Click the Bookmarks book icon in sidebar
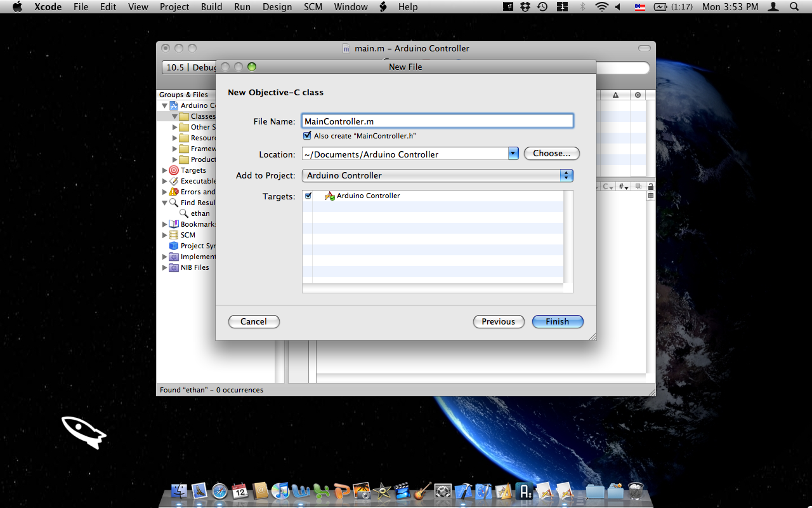 point(173,224)
